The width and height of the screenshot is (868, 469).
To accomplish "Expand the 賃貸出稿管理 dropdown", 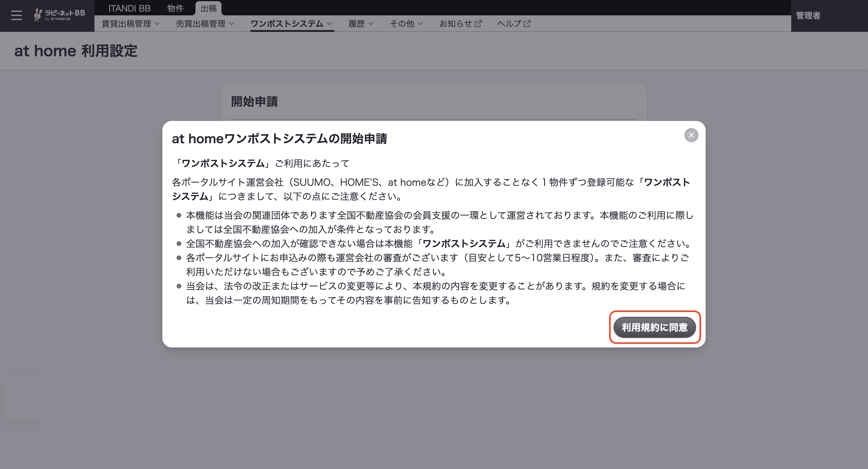I will click(131, 24).
